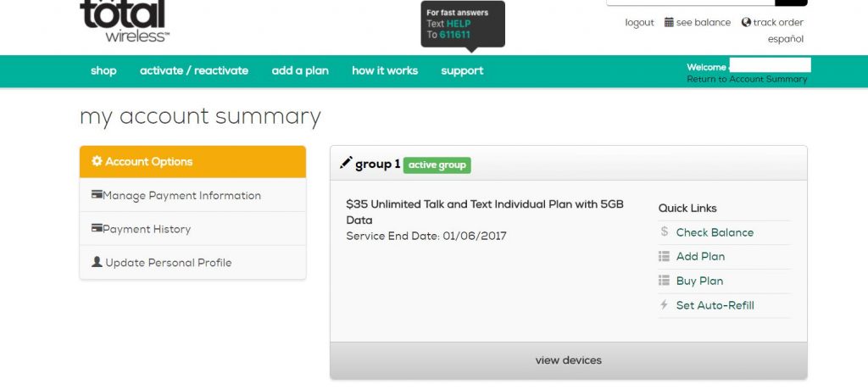Open the shop menu
The image size is (868, 390).
pyautogui.click(x=103, y=71)
